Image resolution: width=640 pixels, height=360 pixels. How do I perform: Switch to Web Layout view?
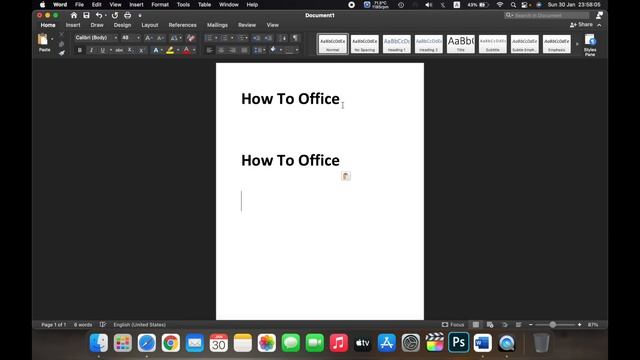click(490, 325)
